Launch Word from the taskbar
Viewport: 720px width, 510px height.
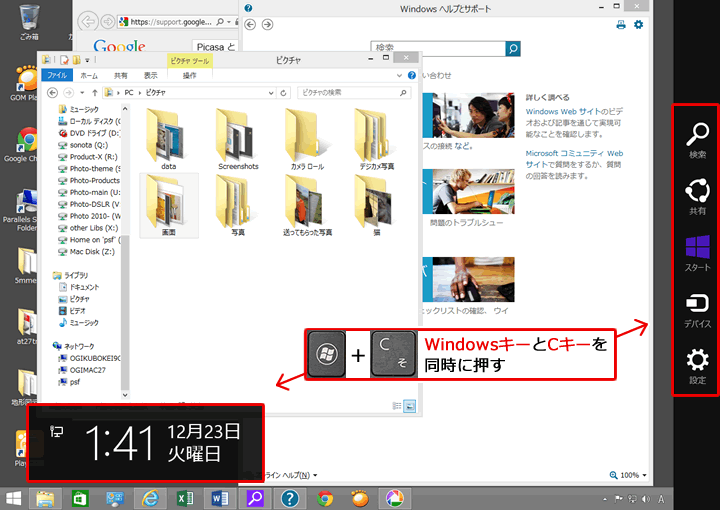coord(220,499)
